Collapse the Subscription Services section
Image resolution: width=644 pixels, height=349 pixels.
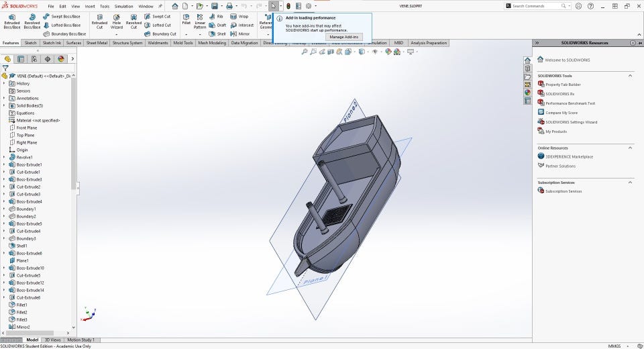[630, 182]
